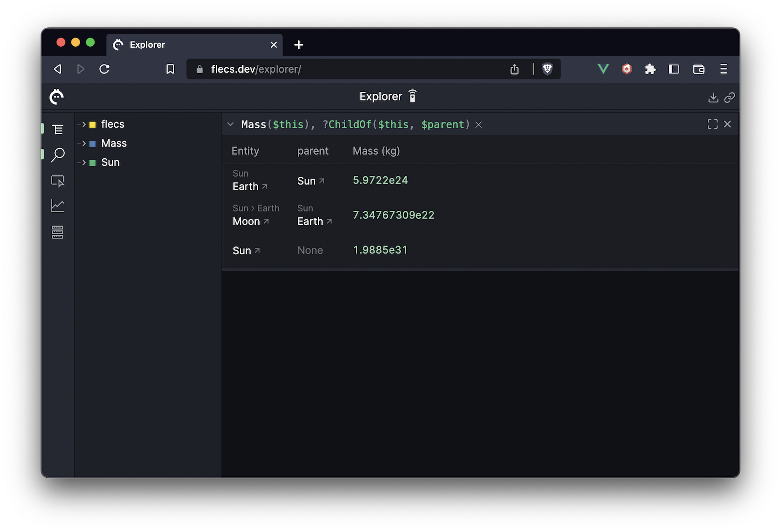
Task: Toggle the Brave sidebar panel button
Action: (x=674, y=69)
